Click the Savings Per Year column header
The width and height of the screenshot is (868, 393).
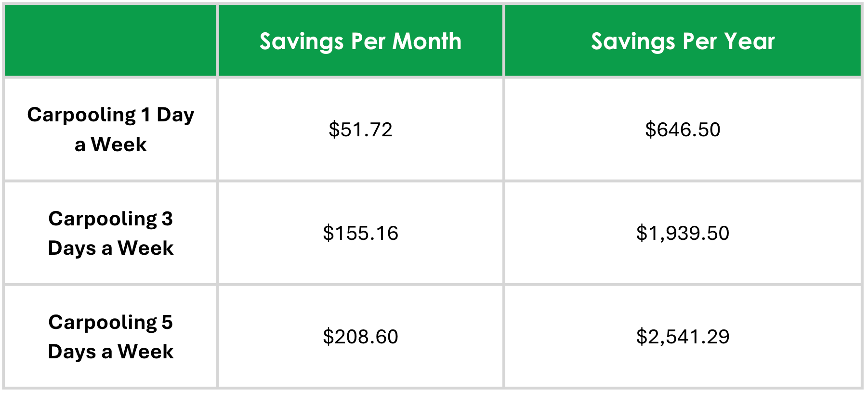click(683, 41)
